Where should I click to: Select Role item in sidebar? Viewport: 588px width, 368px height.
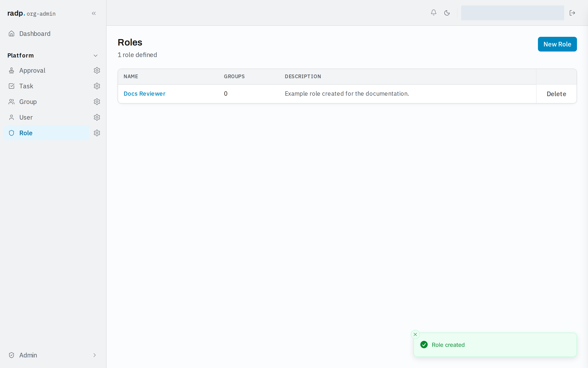47,133
